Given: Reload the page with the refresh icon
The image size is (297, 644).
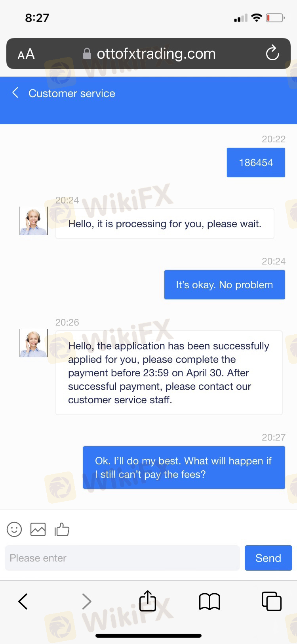Looking at the screenshot, I should [272, 53].
